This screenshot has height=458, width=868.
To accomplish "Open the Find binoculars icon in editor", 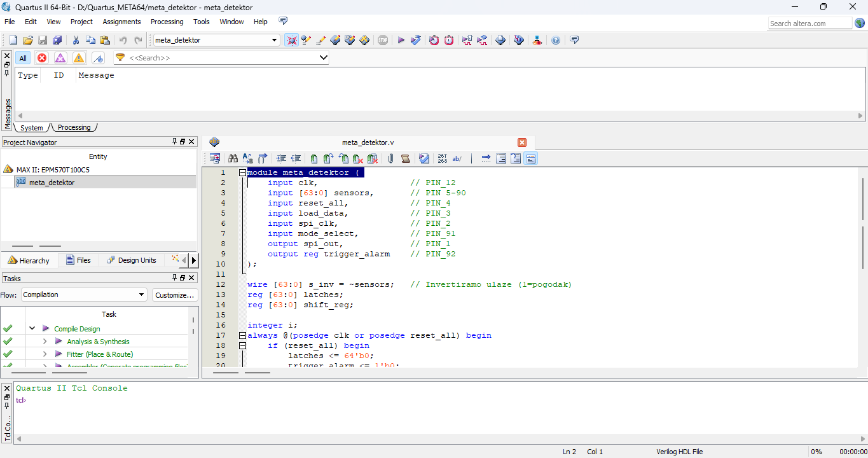I will (x=233, y=158).
